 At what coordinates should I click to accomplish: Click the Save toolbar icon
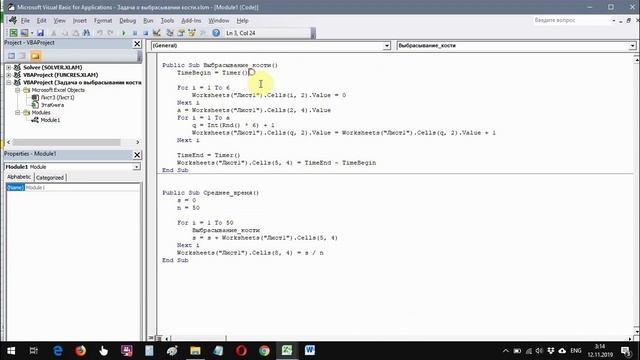(x=40, y=33)
